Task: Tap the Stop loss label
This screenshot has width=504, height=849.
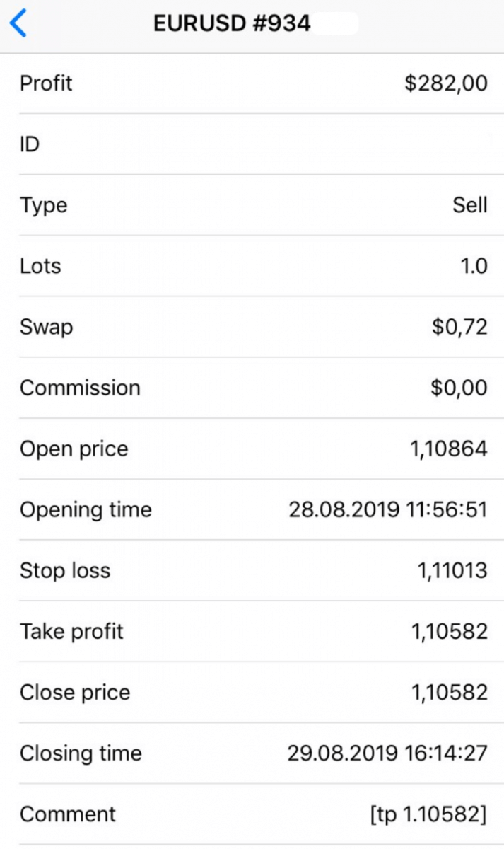Action: (x=65, y=570)
